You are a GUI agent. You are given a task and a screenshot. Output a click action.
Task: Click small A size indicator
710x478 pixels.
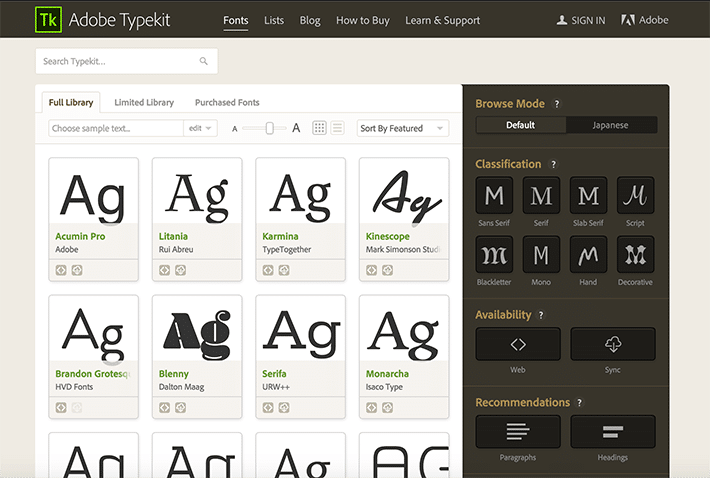coord(235,129)
